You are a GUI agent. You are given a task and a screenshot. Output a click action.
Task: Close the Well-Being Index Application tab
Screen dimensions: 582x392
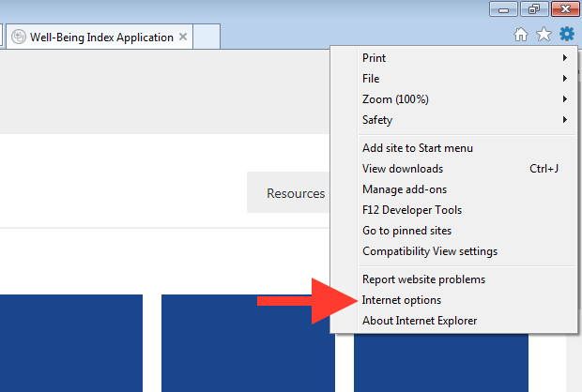pos(183,37)
